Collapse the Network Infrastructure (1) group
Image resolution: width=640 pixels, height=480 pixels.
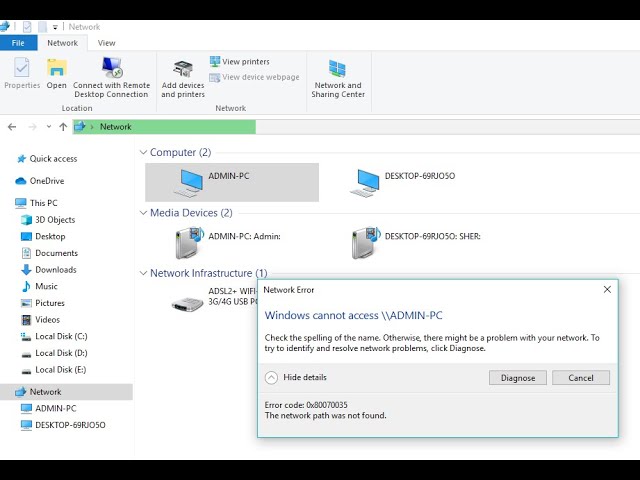tap(143, 273)
